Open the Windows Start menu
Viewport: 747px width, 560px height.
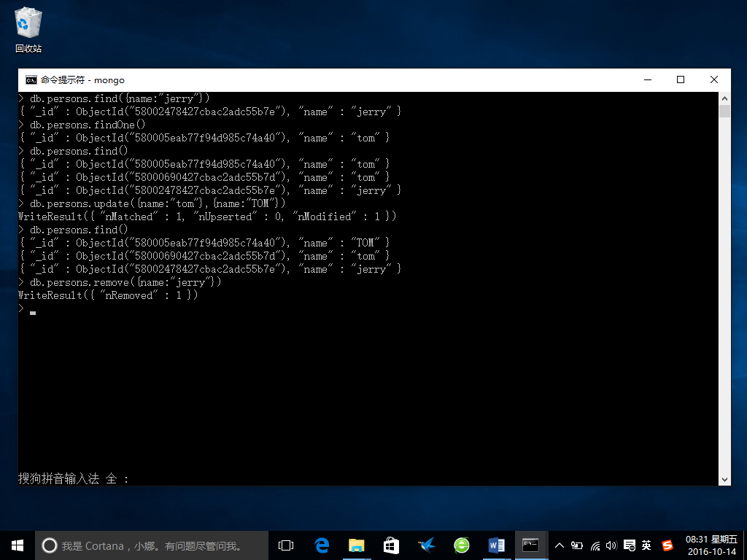pyautogui.click(x=18, y=545)
